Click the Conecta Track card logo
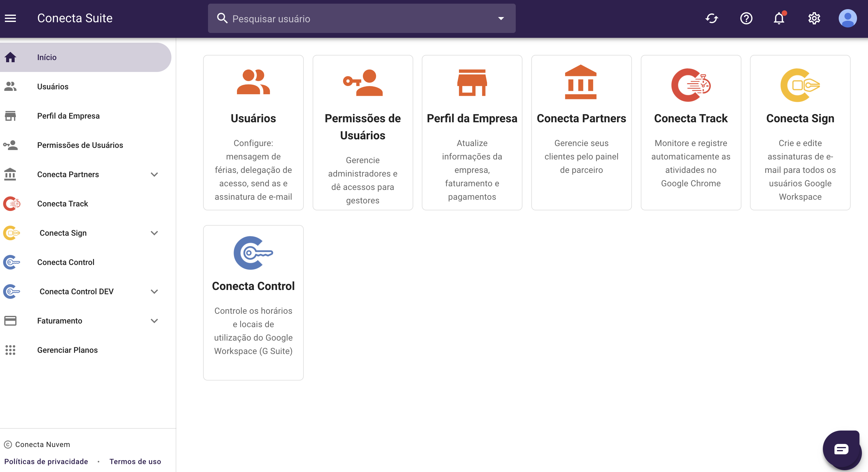Image resolution: width=868 pixels, height=472 pixels. click(x=690, y=85)
